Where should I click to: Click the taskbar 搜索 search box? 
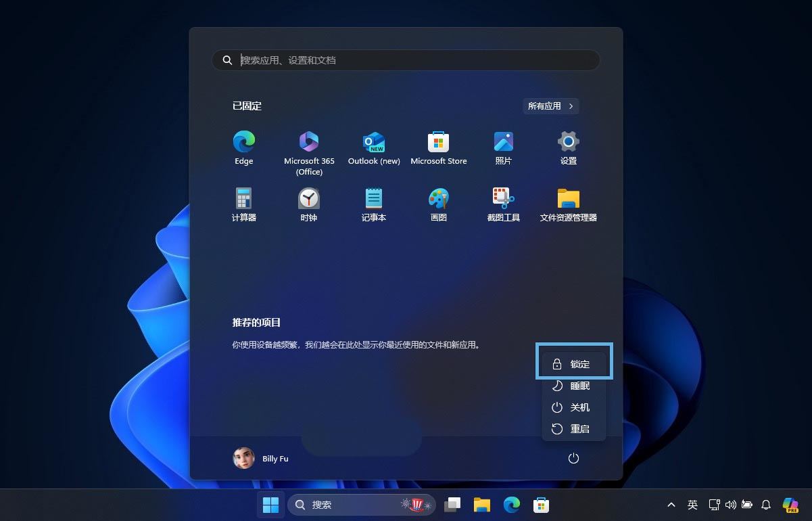(362, 505)
